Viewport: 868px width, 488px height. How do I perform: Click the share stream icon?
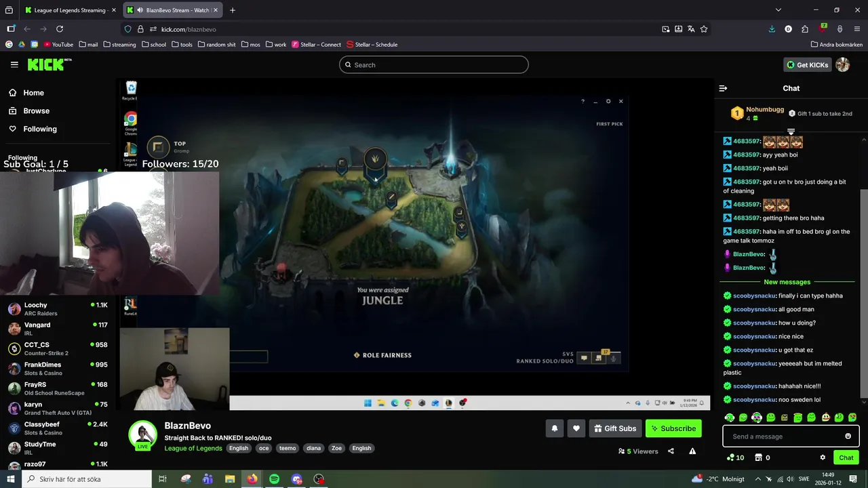tap(671, 451)
